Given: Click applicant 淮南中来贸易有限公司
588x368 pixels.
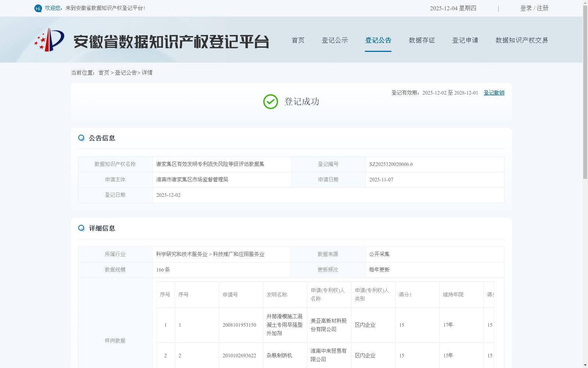Looking at the screenshot, I should coord(329,355).
